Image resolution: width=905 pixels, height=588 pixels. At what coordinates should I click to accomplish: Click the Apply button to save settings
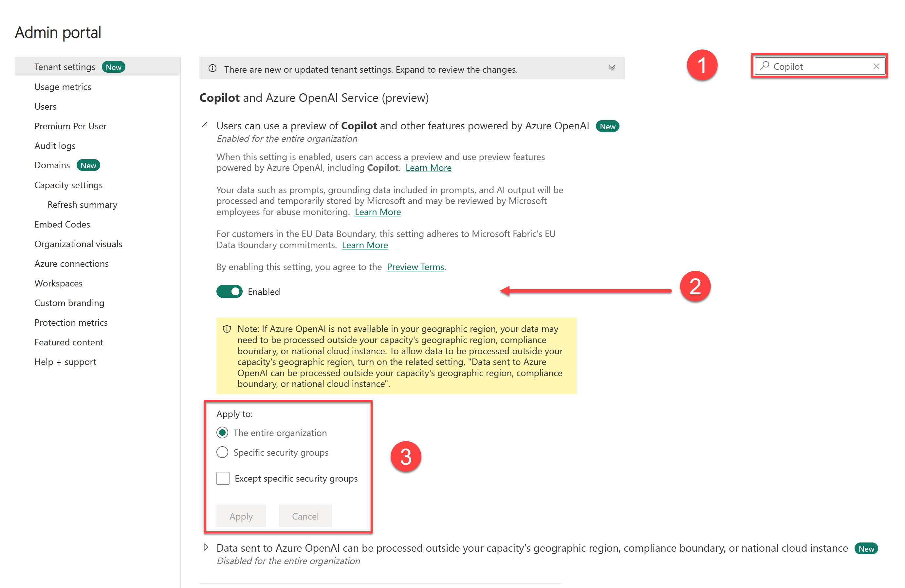241,516
